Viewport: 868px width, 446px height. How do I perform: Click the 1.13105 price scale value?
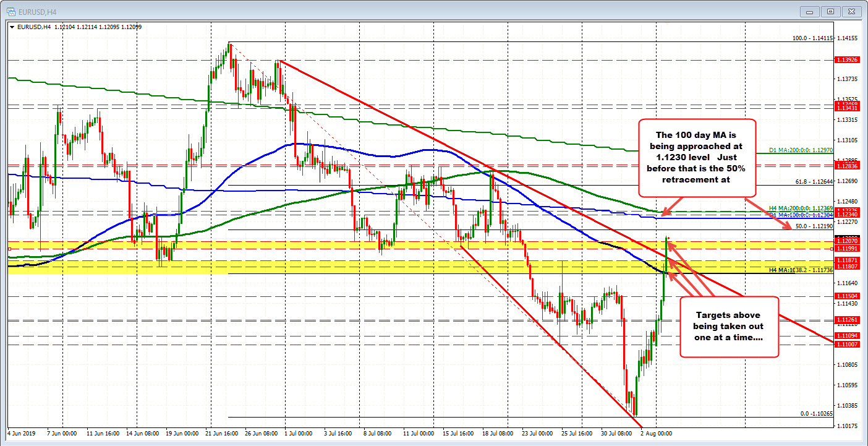click(846, 140)
